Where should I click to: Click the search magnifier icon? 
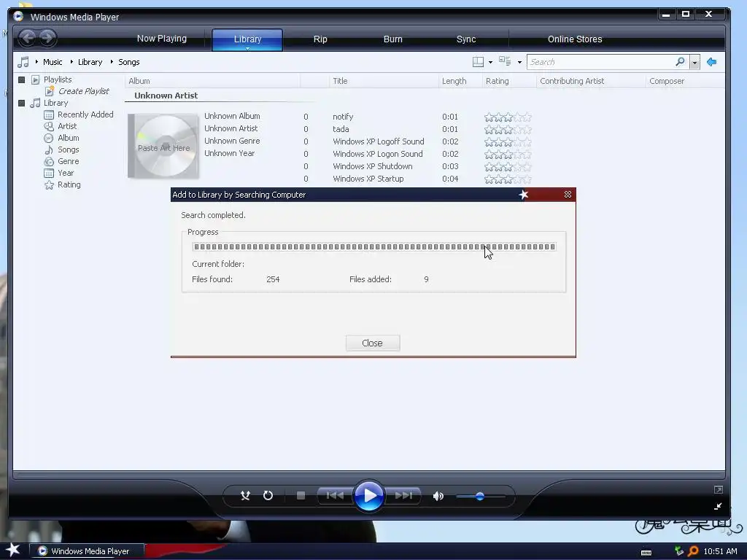coord(681,61)
